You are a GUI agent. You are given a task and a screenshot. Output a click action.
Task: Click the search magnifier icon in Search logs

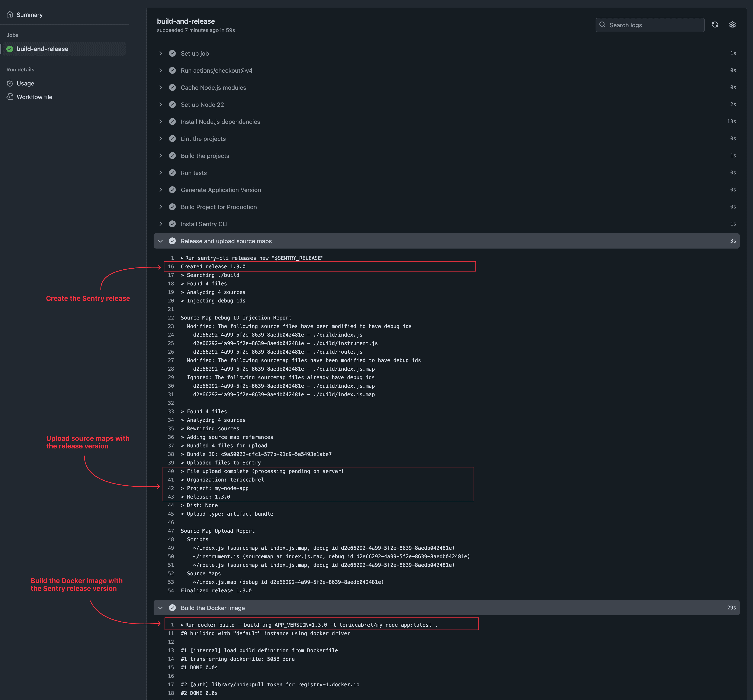(x=603, y=25)
